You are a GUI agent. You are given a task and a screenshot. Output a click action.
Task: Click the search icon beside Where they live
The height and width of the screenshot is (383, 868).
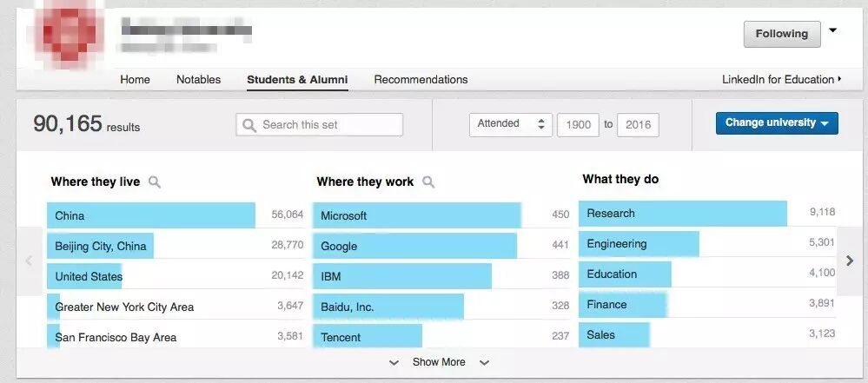pyautogui.click(x=155, y=182)
